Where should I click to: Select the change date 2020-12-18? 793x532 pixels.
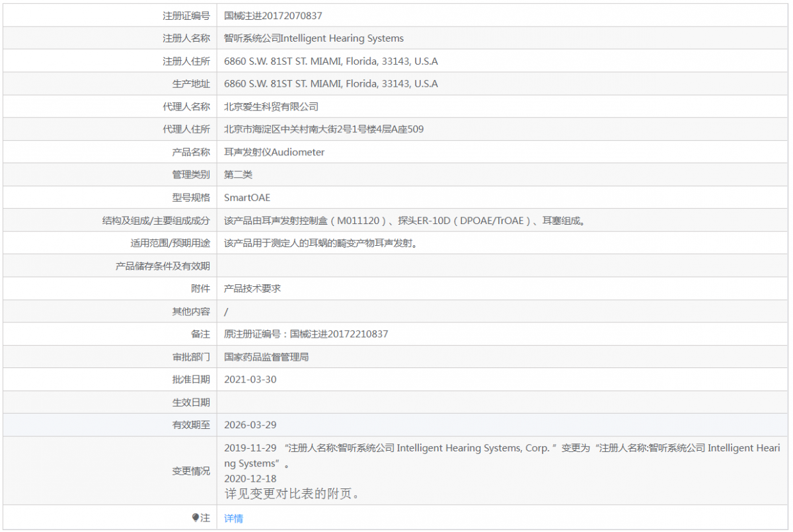(250, 478)
